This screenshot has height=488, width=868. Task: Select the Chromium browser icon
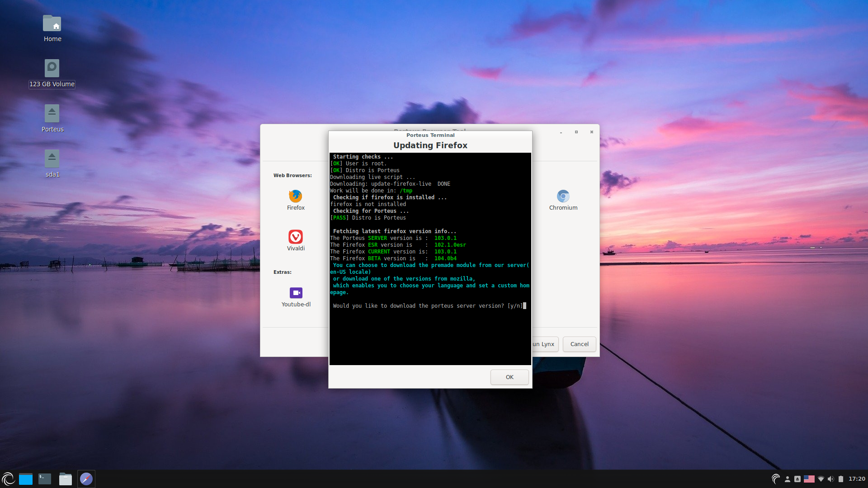563,197
